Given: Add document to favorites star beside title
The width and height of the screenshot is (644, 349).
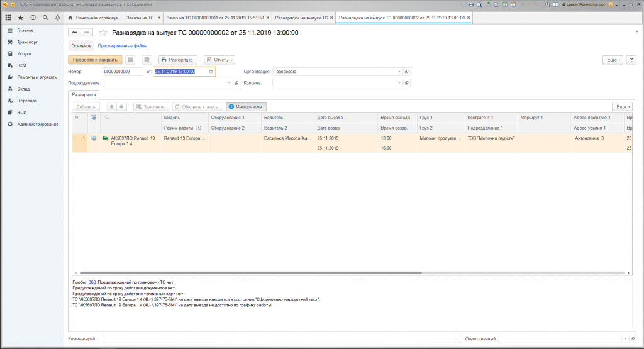Looking at the screenshot, I should tap(103, 33).
